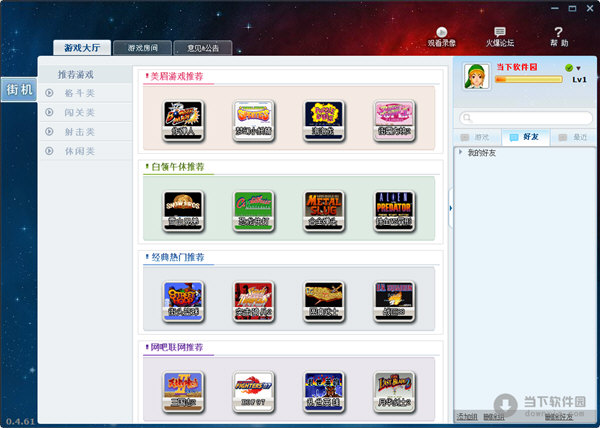
Task: Select the 街机 arcade side tab
Action: [19, 90]
